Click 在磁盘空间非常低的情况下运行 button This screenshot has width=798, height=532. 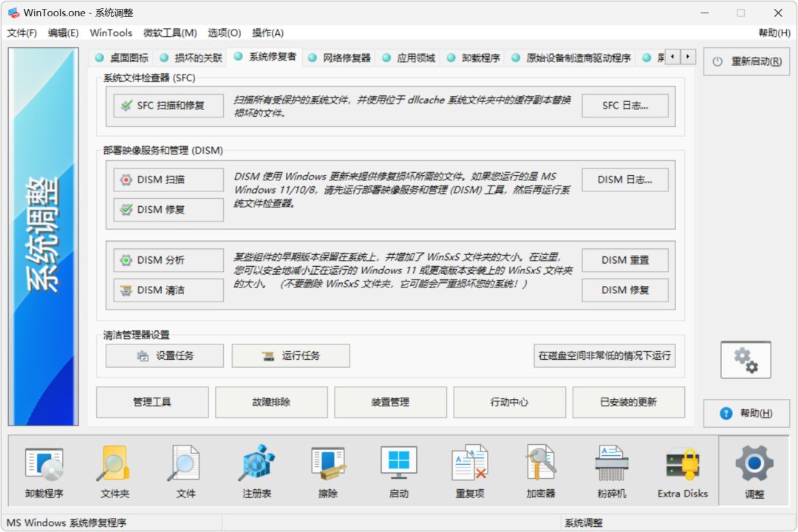[604, 356]
